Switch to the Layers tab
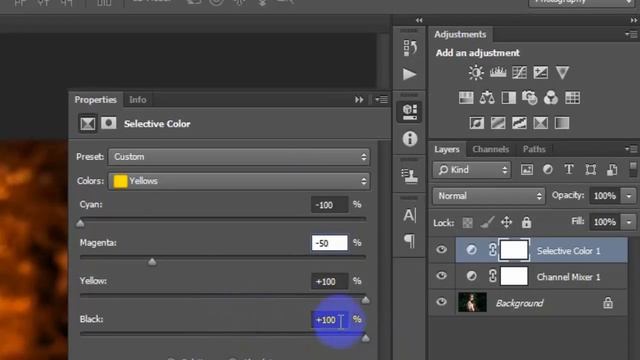The height and width of the screenshot is (360, 640). point(447,149)
